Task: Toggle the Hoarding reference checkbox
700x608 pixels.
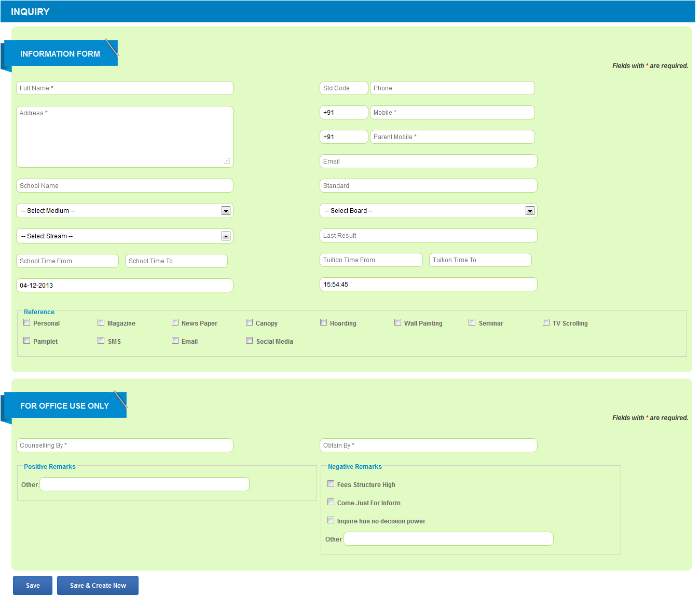Action: tap(323, 322)
